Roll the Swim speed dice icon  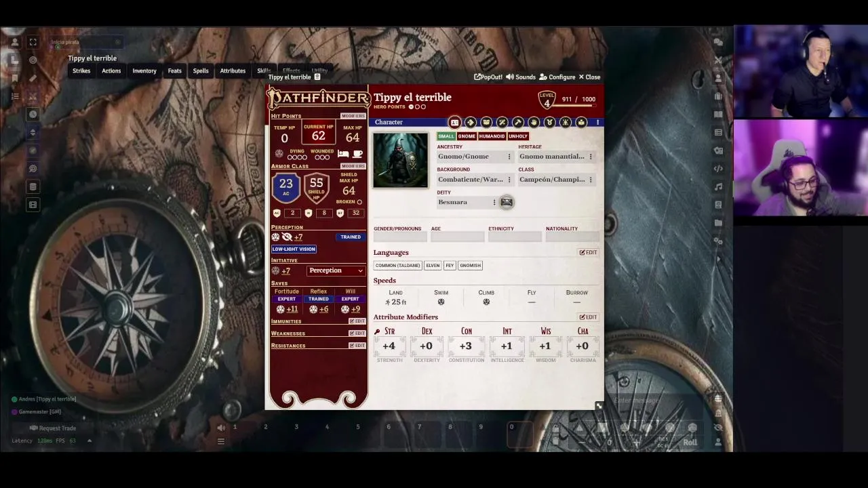click(x=441, y=302)
